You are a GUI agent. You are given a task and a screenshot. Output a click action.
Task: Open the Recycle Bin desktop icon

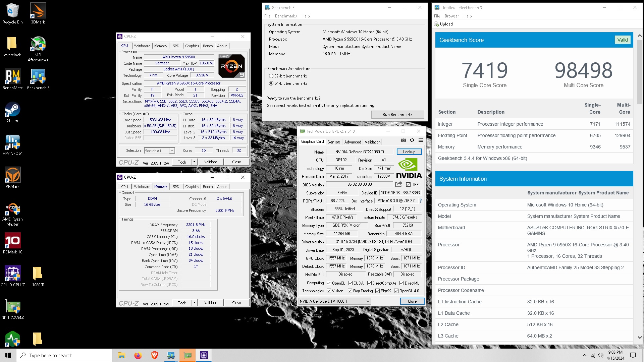(x=12, y=13)
